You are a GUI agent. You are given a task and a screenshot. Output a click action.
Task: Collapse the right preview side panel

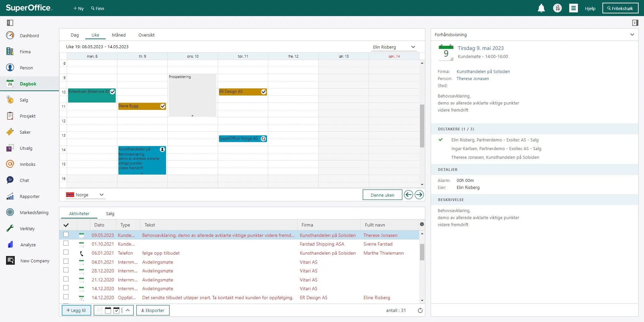click(x=635, y=23)
